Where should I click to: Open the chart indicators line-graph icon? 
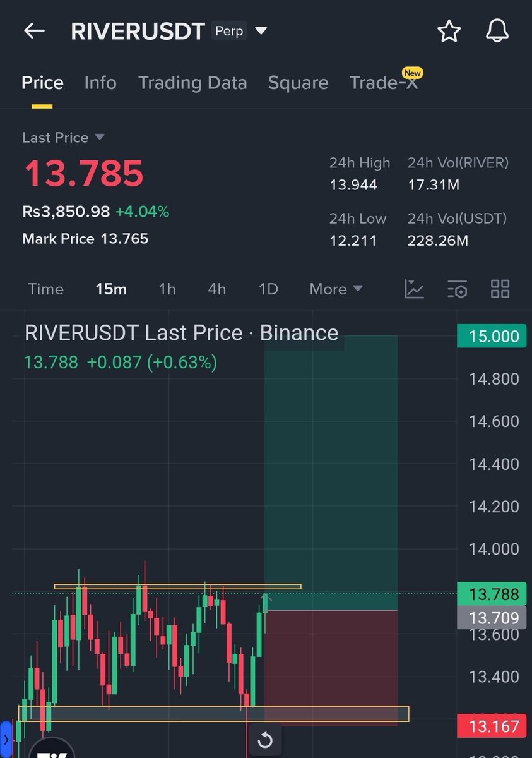[x=415, y=289]
